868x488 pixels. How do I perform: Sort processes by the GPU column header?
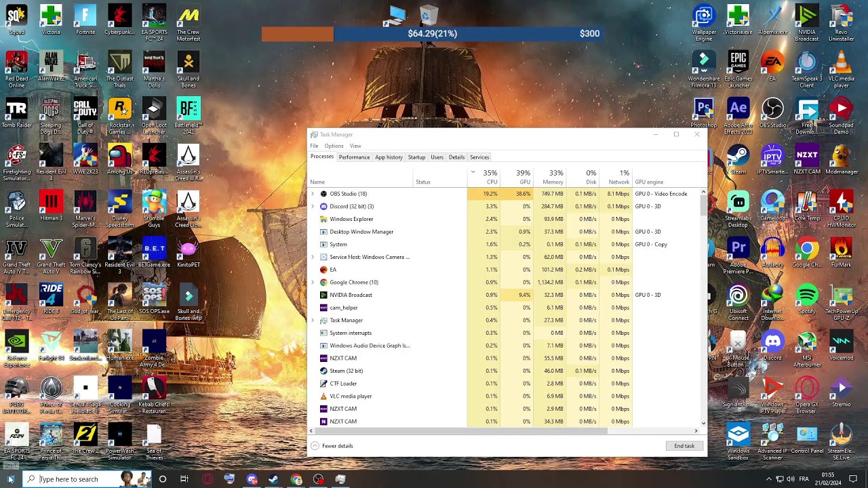517,178
